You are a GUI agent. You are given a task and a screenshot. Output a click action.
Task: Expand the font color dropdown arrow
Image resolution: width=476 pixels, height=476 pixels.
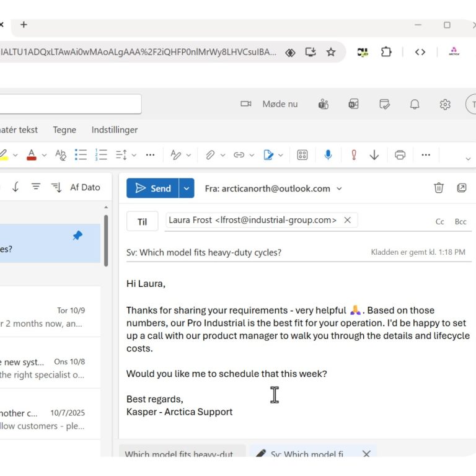44,155
